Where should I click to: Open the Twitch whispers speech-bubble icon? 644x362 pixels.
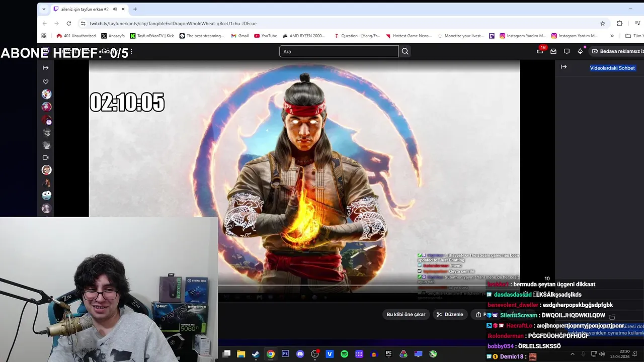pos(567,51)
